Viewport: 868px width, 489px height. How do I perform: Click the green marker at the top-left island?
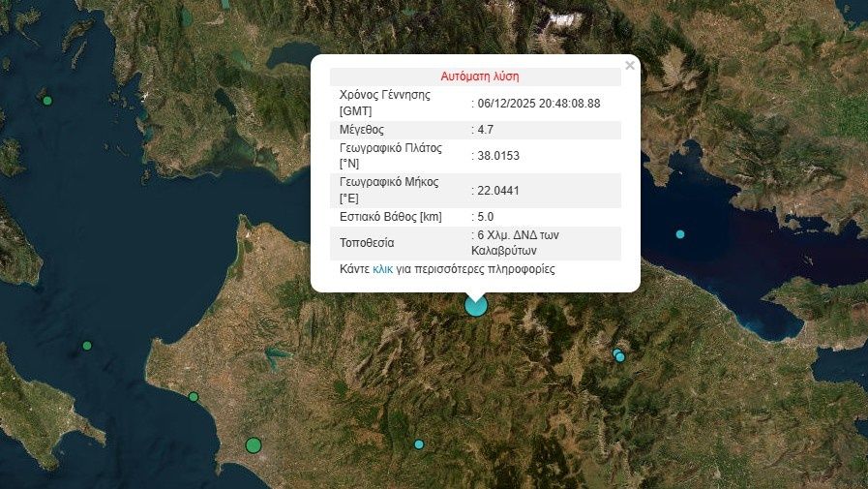coord(45,100)
